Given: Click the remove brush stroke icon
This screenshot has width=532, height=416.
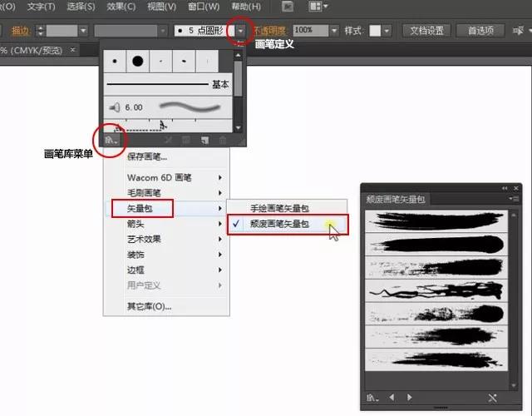Looking at the screenshot, I should click(x=168, y=140).
